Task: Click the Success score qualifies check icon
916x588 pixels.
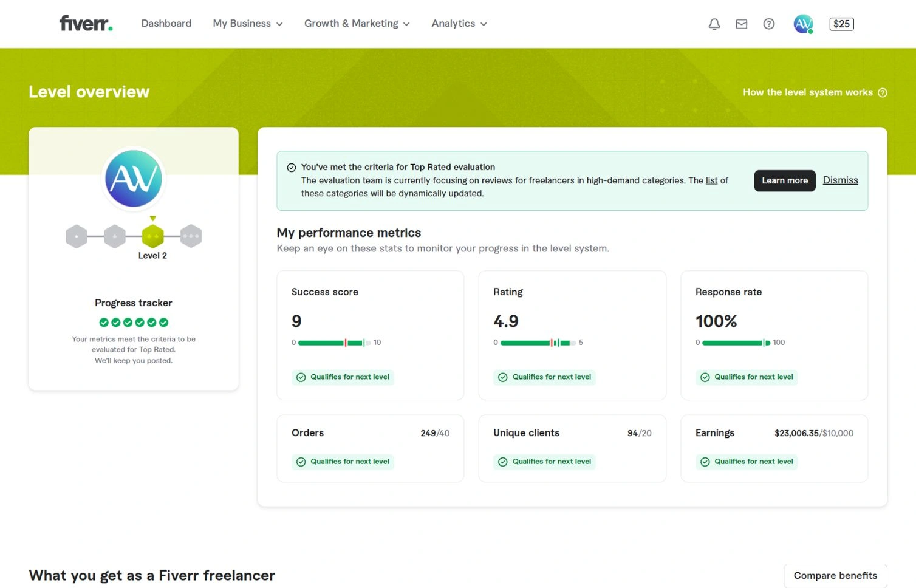Action: pos(301,377)
